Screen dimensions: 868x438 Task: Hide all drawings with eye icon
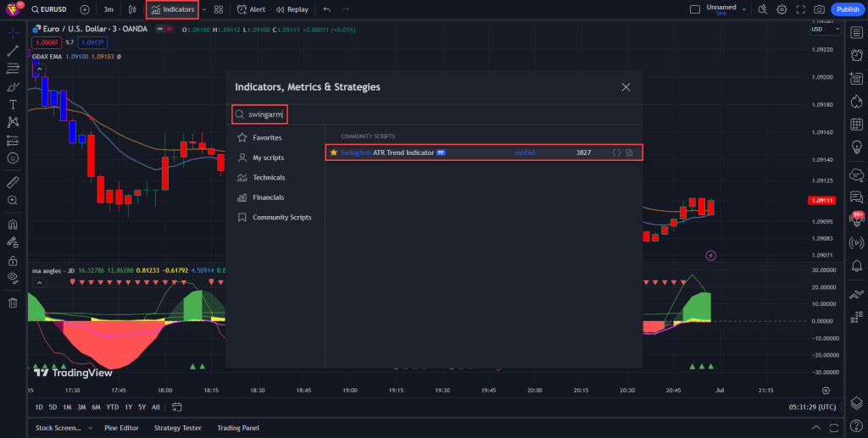pos(13,278)
